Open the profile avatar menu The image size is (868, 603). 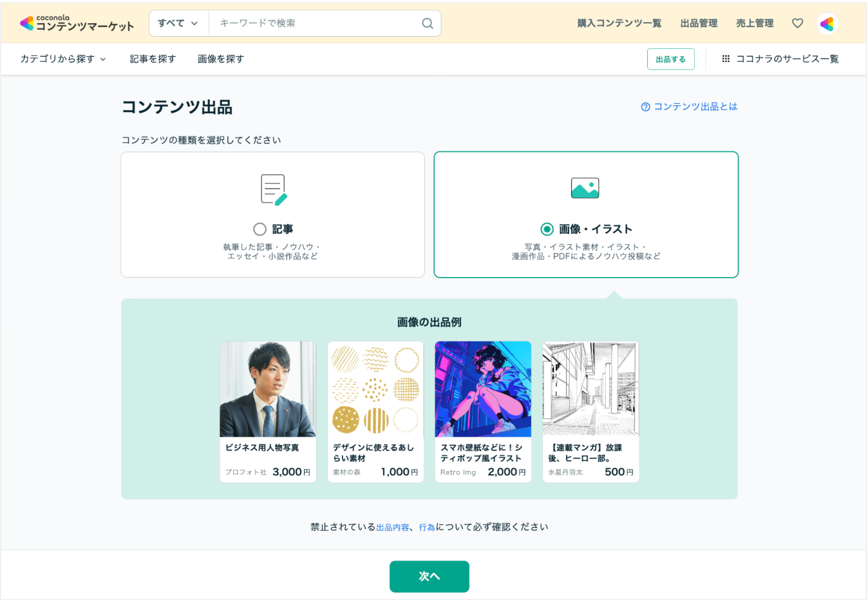pos(827,23)
